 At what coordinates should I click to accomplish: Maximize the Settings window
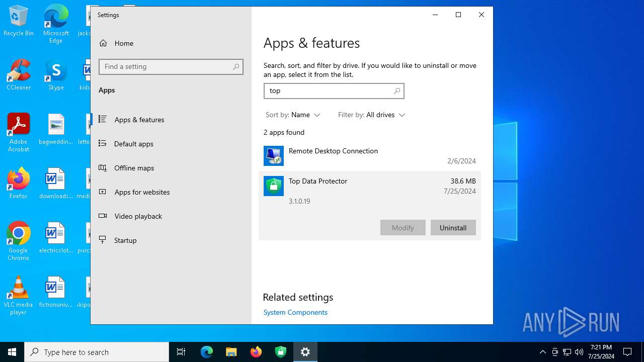pos(458,15)
